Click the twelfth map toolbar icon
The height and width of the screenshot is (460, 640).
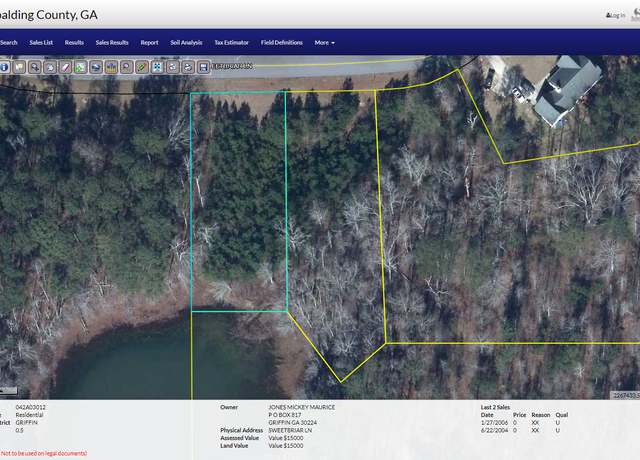[x=173, y=67]
